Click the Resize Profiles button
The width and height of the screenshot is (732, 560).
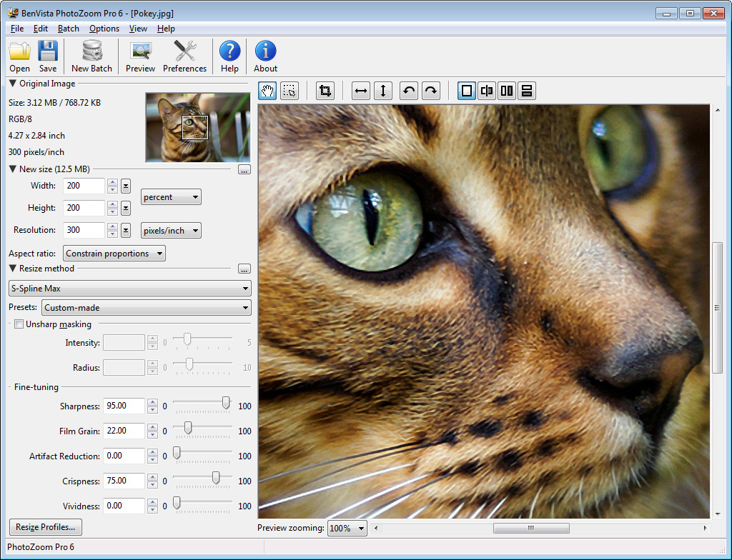pos(45,527)
